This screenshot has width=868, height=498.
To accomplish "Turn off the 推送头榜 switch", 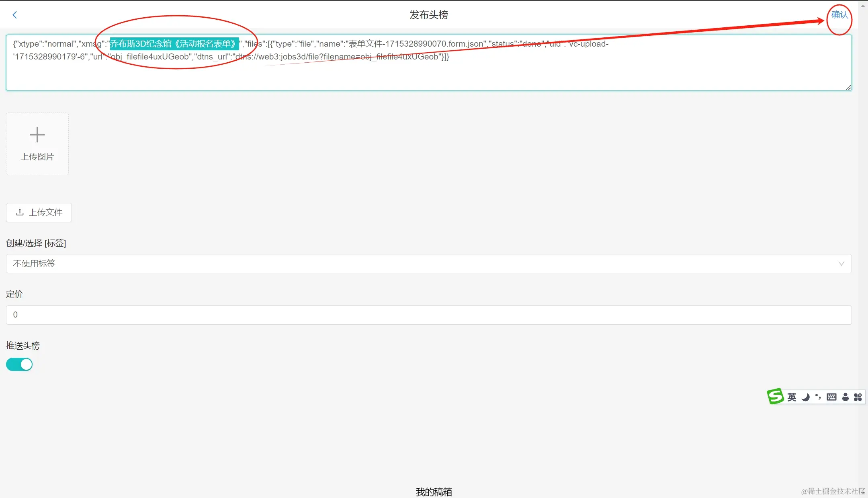I will click(19, 365).
